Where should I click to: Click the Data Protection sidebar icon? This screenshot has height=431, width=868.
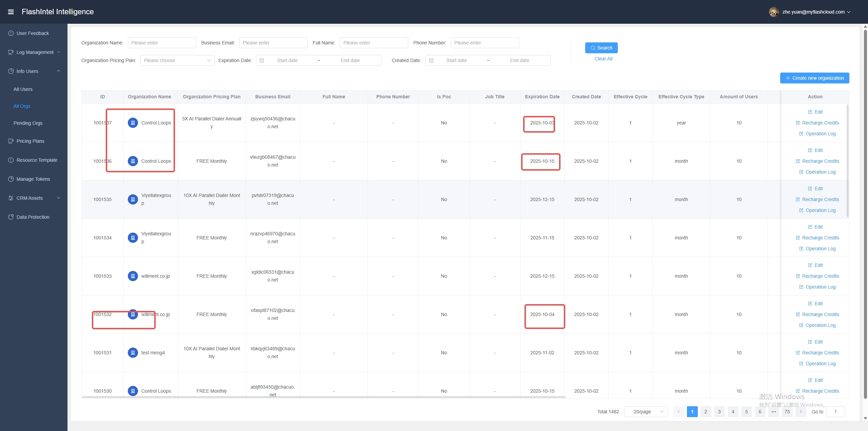click(x=11, y=217)
